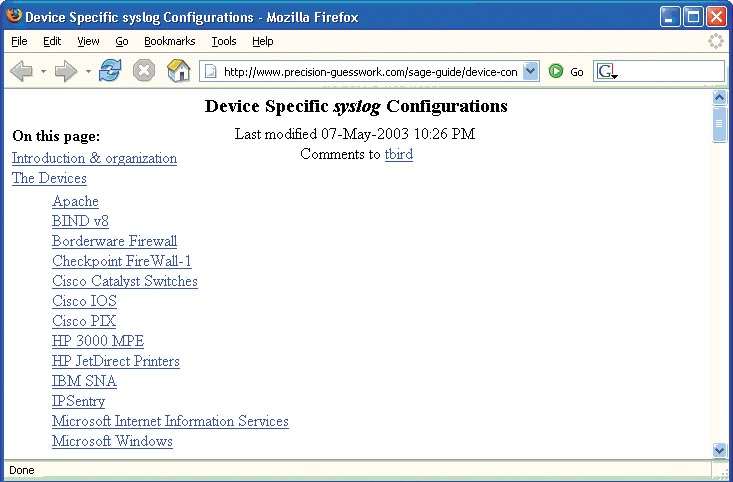Open the Microsoft Windows link
This screenshot has height=482, width=733.
(112, 441)
